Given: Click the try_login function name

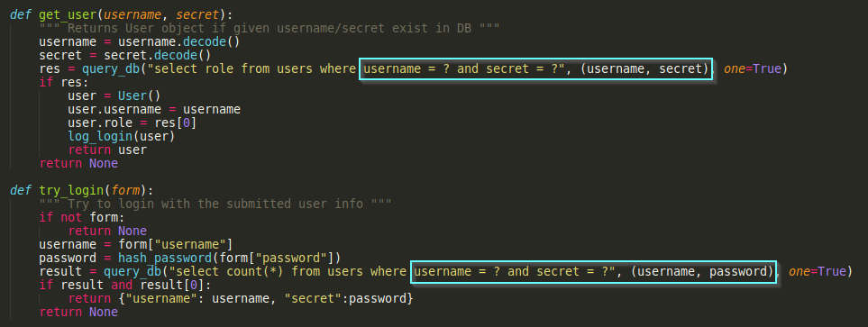Looking at the screenshot, I should tap(71, 191).
